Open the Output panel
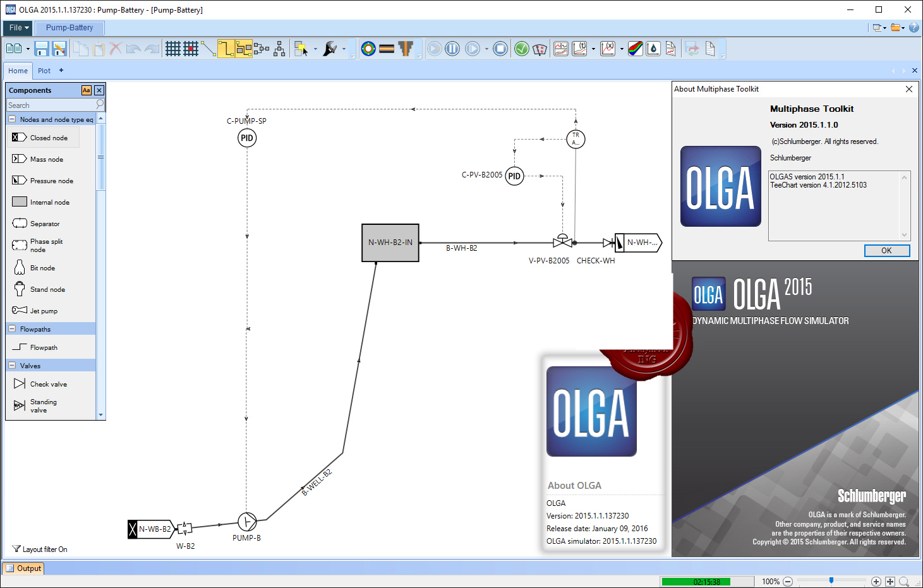This screenshot has width=923, height=588. [23, 568]
